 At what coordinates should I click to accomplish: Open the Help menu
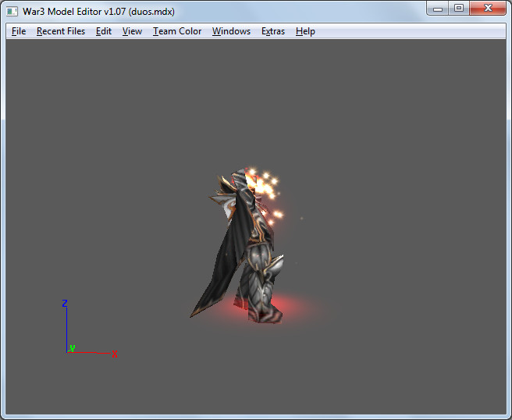click(x=305, y=31)
